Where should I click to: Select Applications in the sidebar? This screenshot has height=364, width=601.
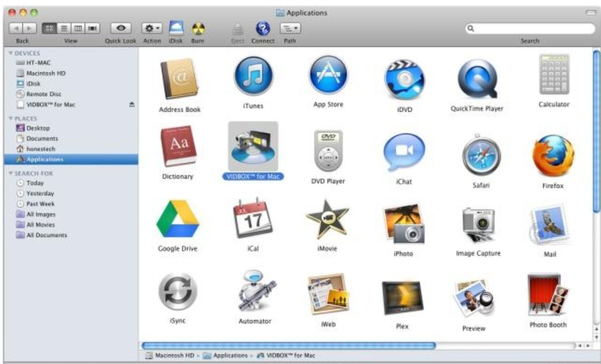coord(71,159)
